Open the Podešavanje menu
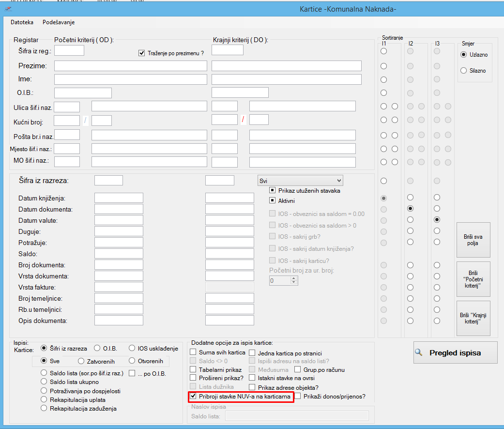 [59, 22]
